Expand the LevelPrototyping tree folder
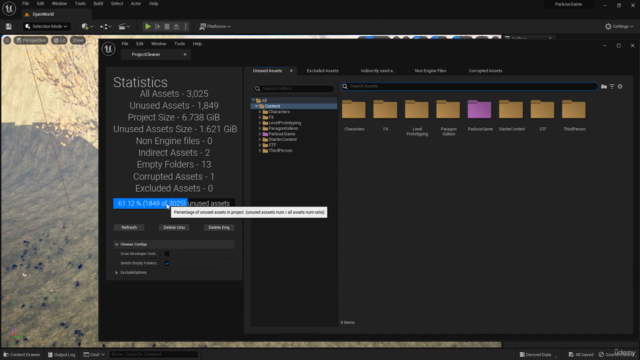The width and height of the screenshot is (640, 360). 260,123
